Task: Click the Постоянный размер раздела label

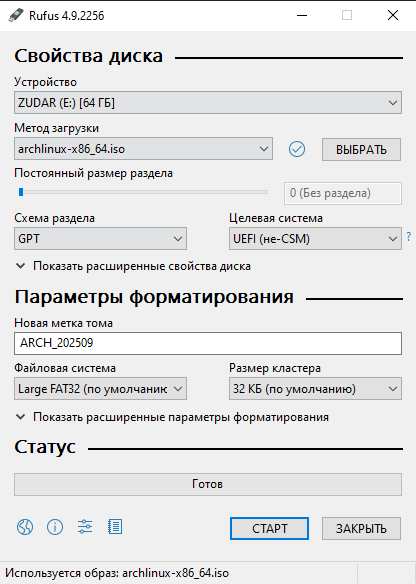Action: (x=93, y=174)
